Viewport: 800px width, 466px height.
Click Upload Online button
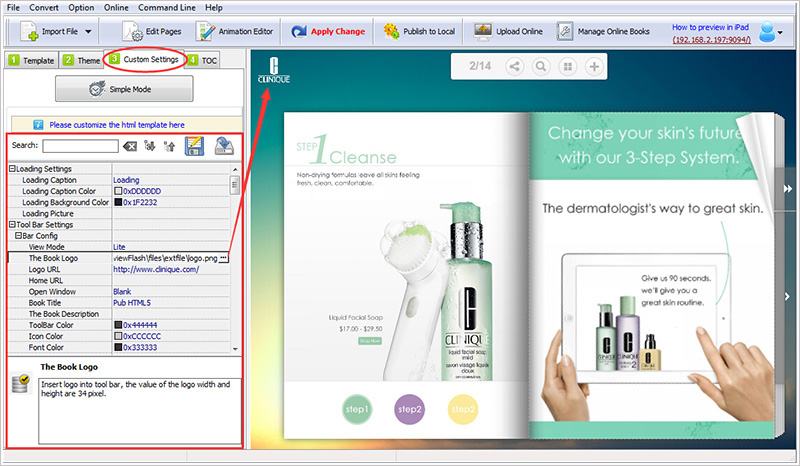point(508,32)
